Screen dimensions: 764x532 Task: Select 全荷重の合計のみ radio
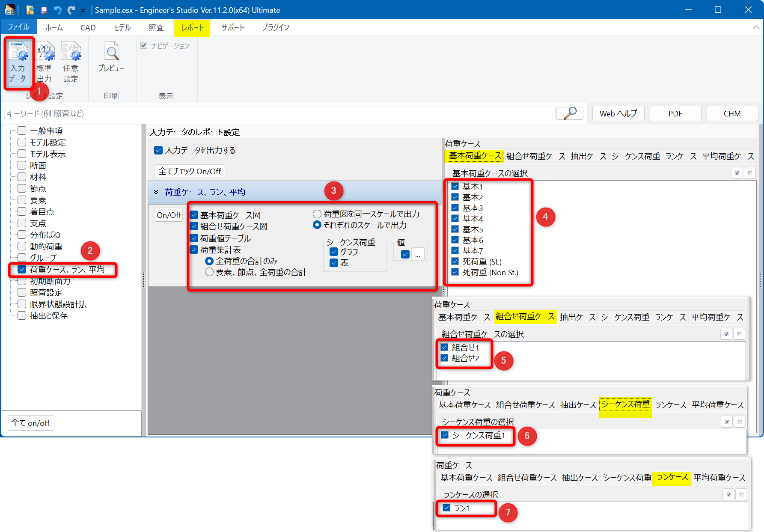click(x=209, y=261)
